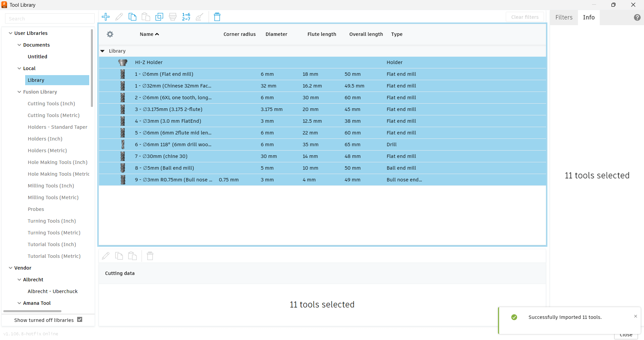Click the tool icon for 8 - ∅5mm Ball end mill
The width and height of the screenshot is (644, 340).
click(x=123, y=168)
